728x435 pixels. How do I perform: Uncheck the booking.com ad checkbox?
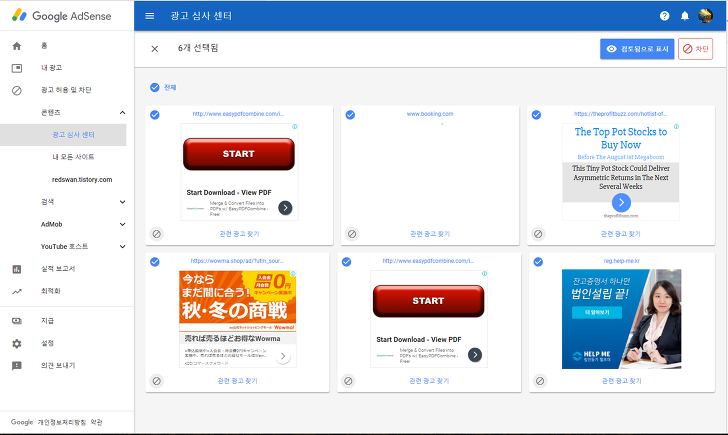click(350, 115)
